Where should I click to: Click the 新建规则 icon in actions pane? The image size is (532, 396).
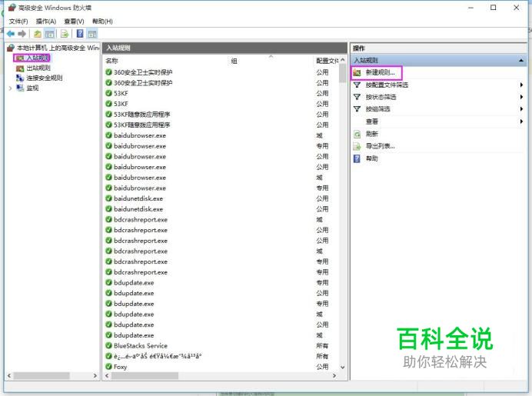pyautogui.click(x=357, y=72)
